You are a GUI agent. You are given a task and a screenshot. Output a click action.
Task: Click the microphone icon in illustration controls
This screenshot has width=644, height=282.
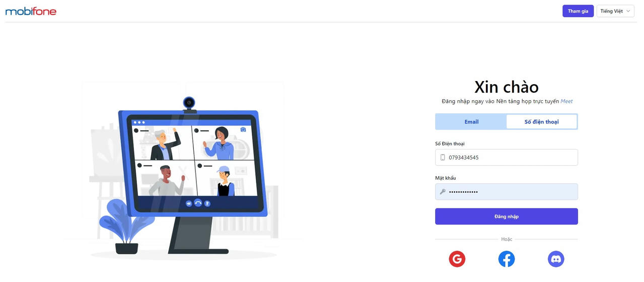(x=207, y=203)
